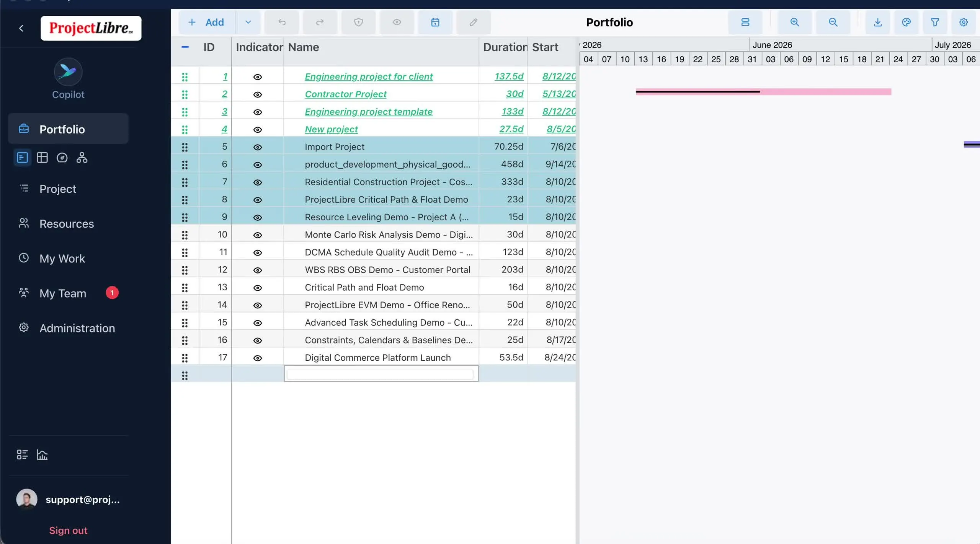Screen dimensions: 980x544
Task: Open the Portfolio sidebar section
Action: click(68, 129)
